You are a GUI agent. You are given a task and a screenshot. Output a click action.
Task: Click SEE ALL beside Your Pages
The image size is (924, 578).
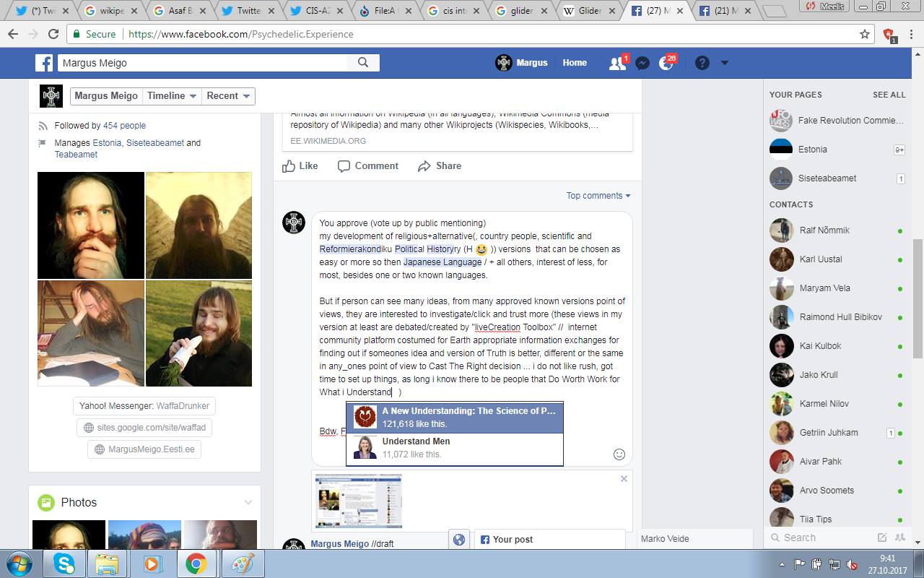[x=889, y=95]
